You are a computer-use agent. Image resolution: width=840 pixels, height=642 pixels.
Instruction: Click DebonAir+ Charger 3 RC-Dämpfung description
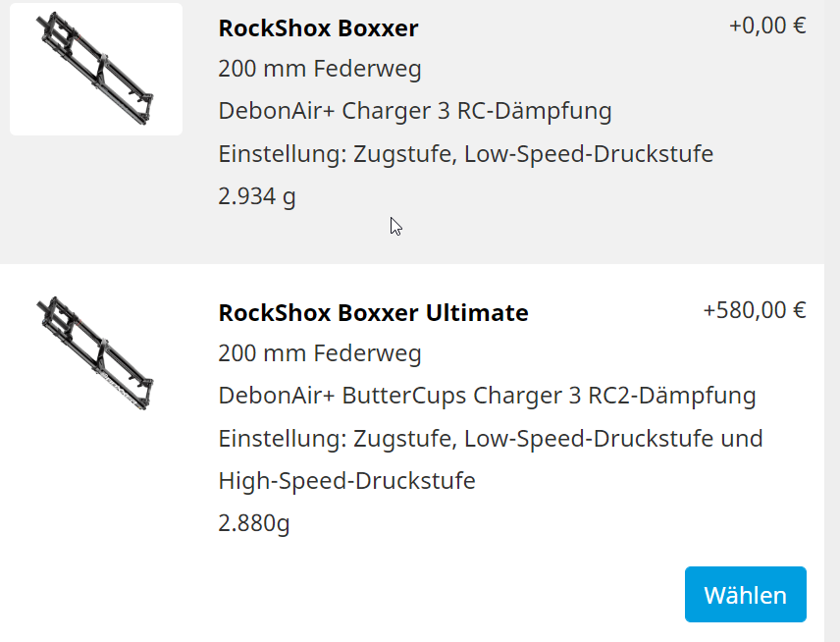pos(415,111)
